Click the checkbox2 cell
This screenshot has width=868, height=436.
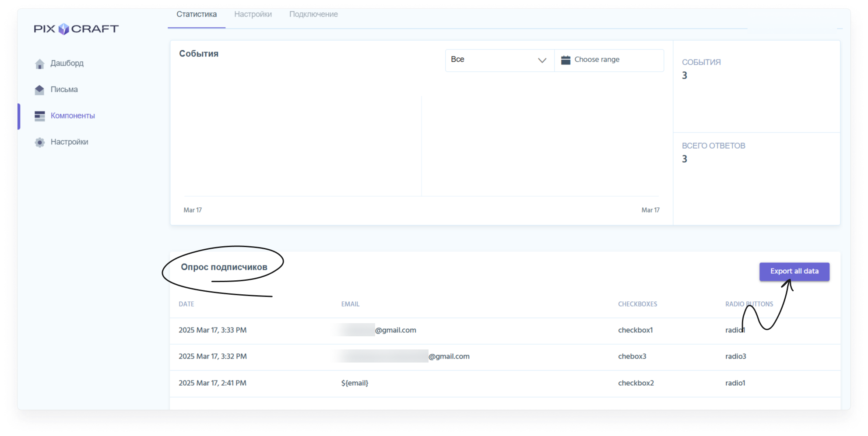(636, 384)
